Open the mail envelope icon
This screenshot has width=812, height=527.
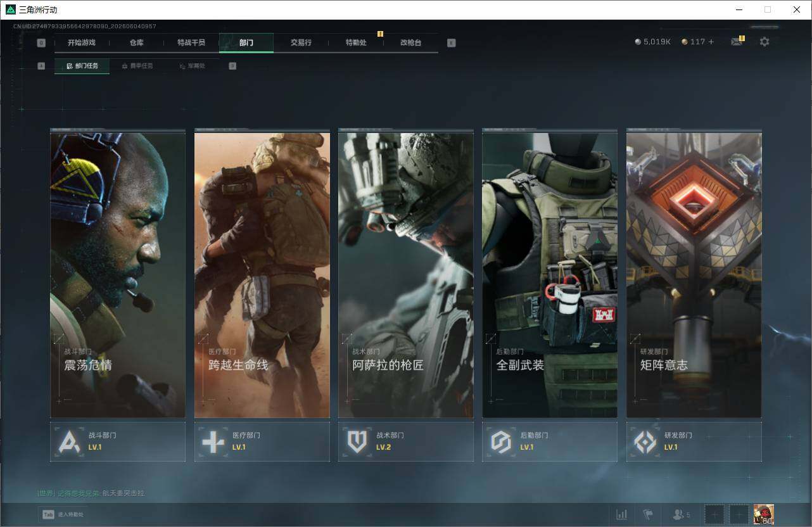736,42
